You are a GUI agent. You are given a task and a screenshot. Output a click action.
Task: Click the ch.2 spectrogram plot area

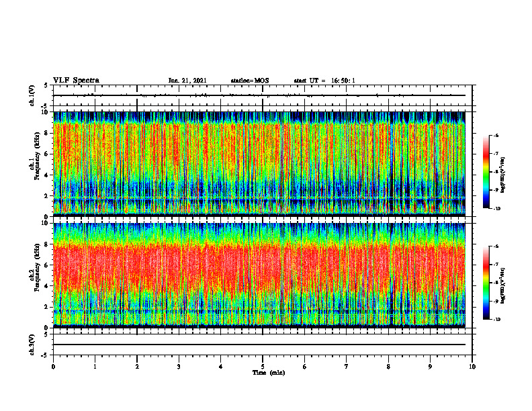click(259, 275)
